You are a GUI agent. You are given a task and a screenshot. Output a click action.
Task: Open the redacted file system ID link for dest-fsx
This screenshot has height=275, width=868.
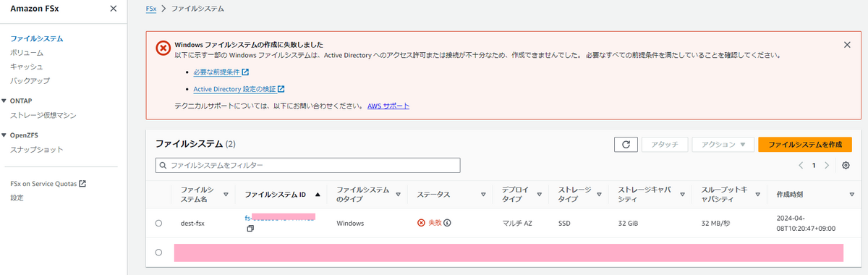(280, 217)
